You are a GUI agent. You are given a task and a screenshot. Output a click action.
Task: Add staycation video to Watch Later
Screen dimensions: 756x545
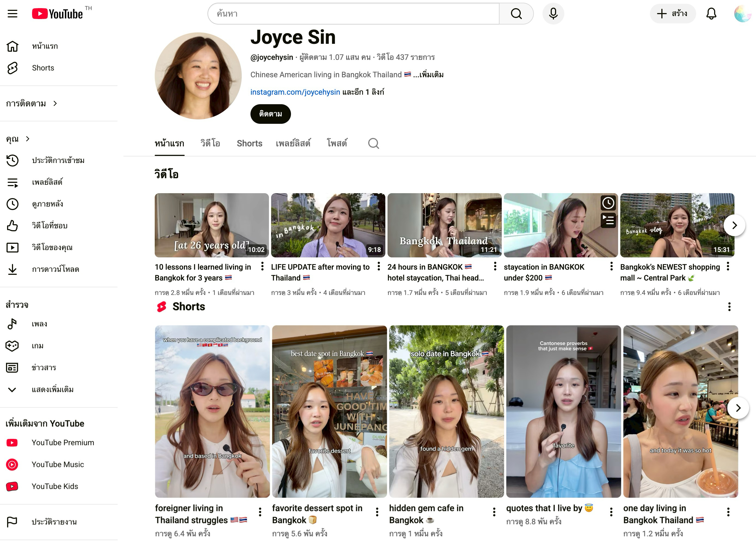point(608,203)
